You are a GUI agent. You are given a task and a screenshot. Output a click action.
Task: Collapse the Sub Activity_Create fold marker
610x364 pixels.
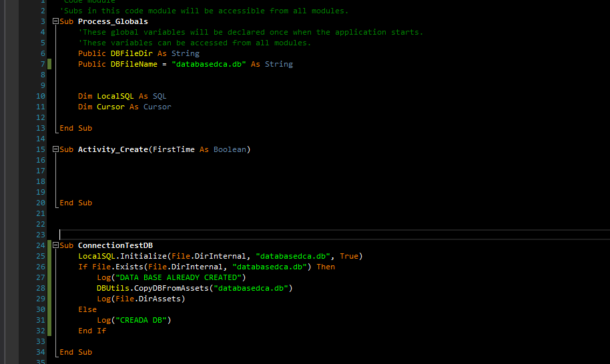coord(55,149)
